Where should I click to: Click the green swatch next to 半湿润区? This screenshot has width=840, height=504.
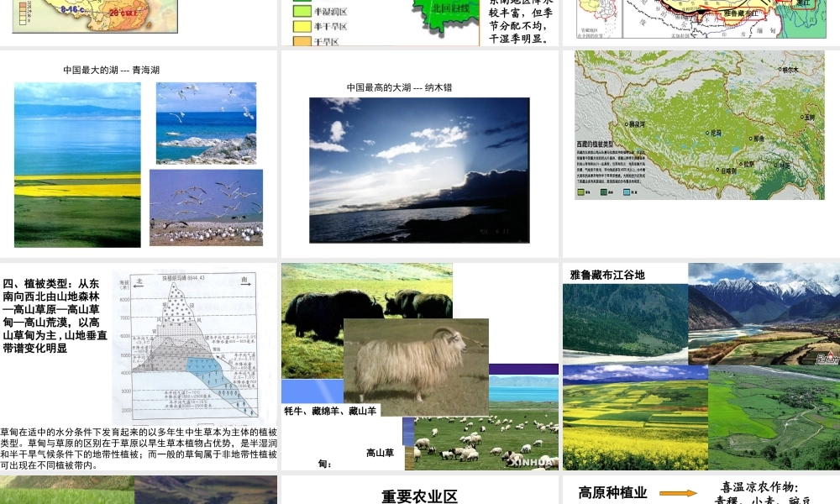coord(302,11)
